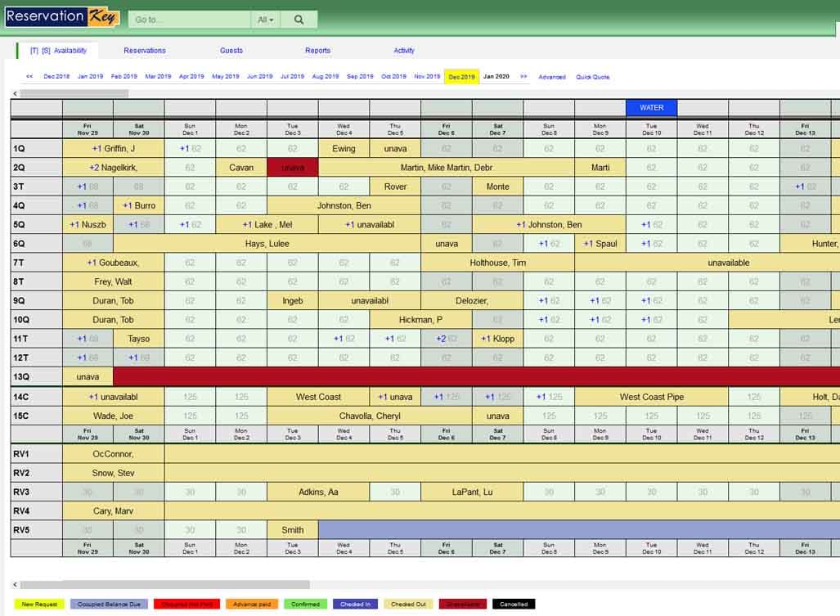840x616 pixels.
Task: Click the double-right arrow to advance months
Action: pyautogui.click(x=523, y=76)
